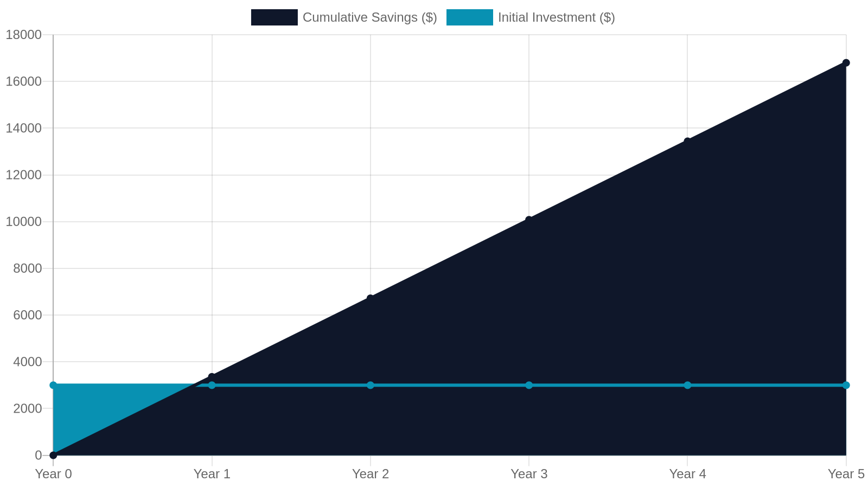Click the "Year 3" x-axis label
This screenshot has height=488, width=868.
(529, 474)
